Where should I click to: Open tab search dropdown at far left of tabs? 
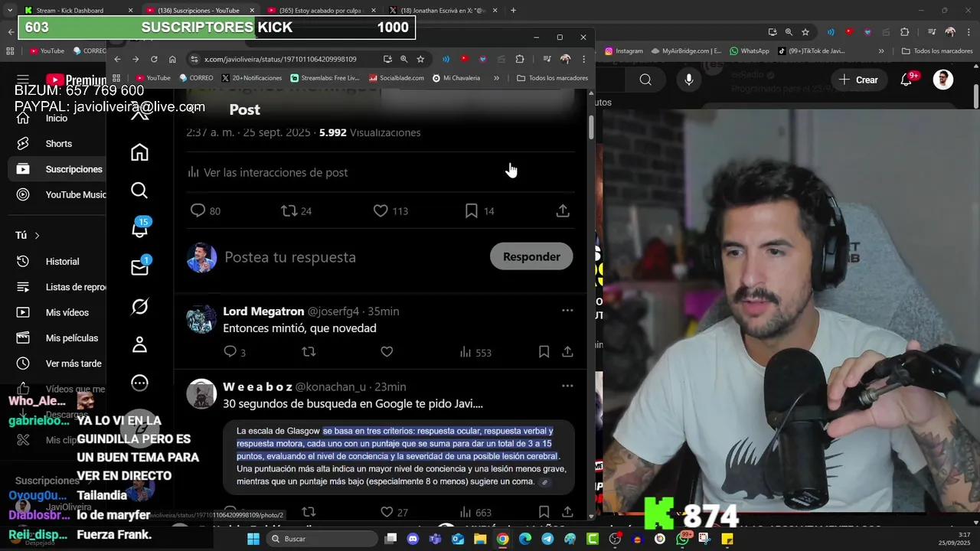click(9, 11)
